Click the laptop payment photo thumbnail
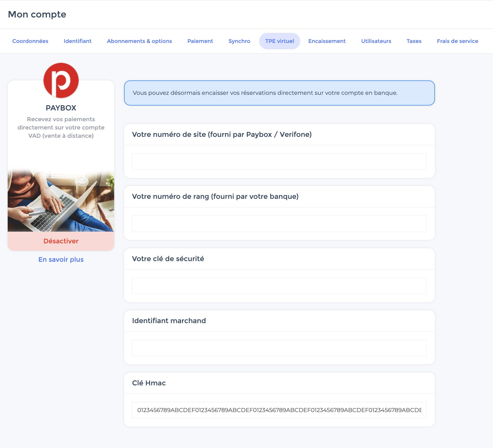Image resolution: width=493 pixels, height=448 pixels. (x=61, y=200)
